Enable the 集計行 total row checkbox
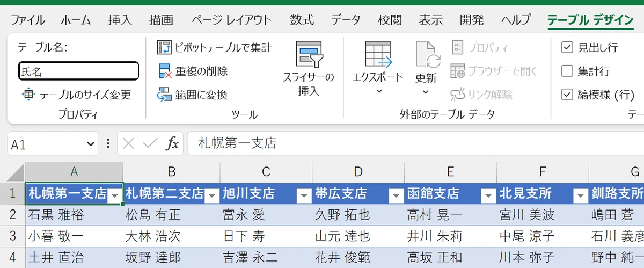Viewport: 644px width, 268px height. [x=567, y=71]
